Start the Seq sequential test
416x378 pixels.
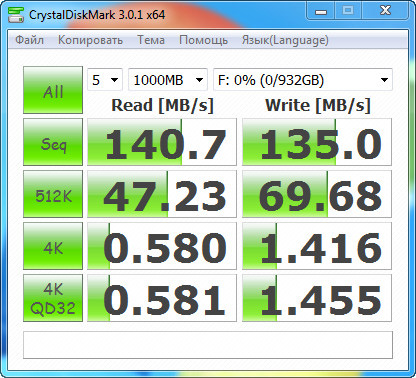click(53, 142)
